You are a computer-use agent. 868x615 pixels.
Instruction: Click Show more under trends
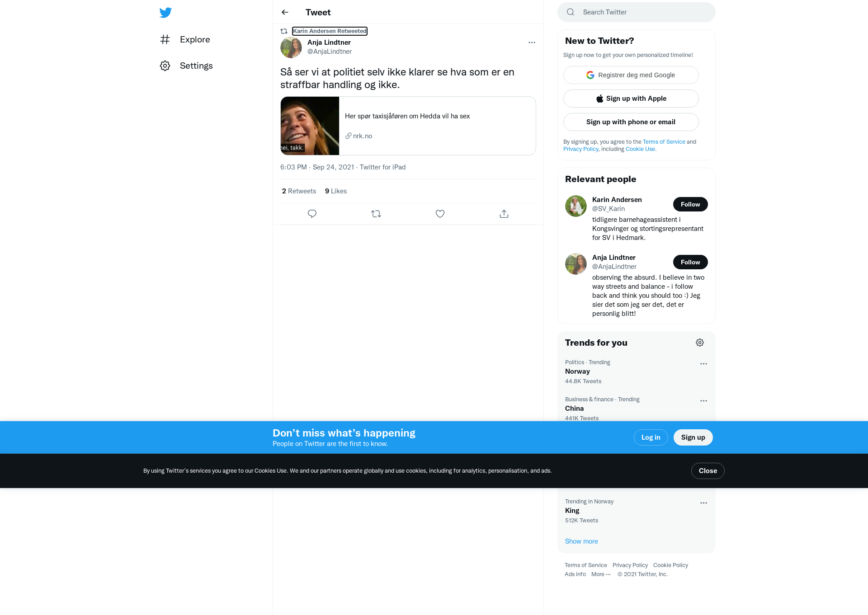click(x=581, y=541)
